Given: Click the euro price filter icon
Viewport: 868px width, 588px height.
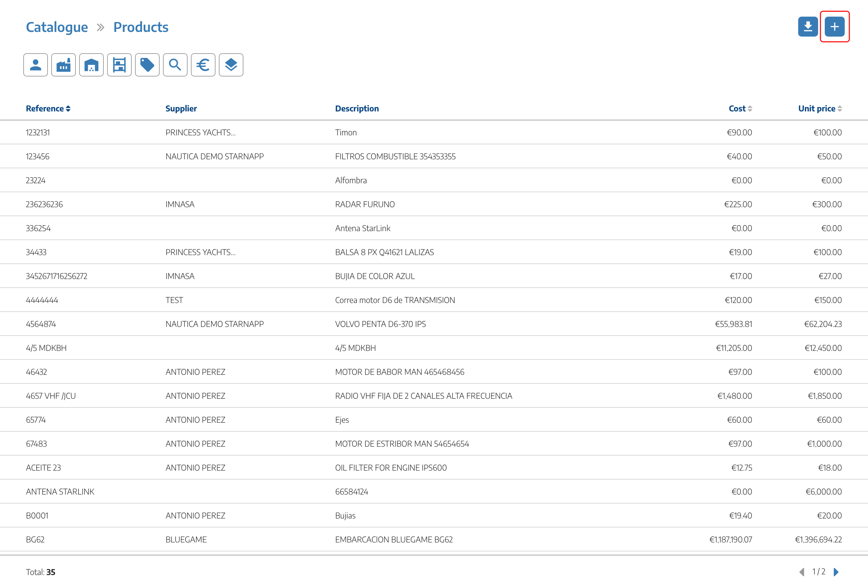Looking at the screenshot, I should point(203,65).
